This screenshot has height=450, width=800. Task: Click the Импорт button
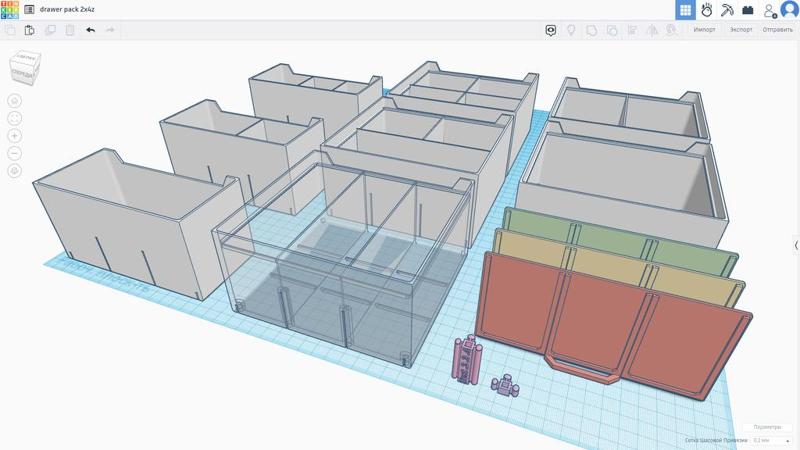704,30
